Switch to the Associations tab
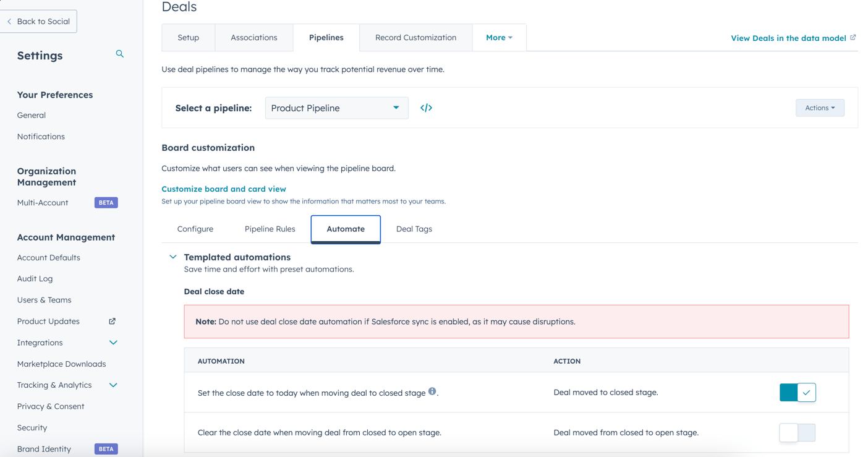 coord(253,37)
